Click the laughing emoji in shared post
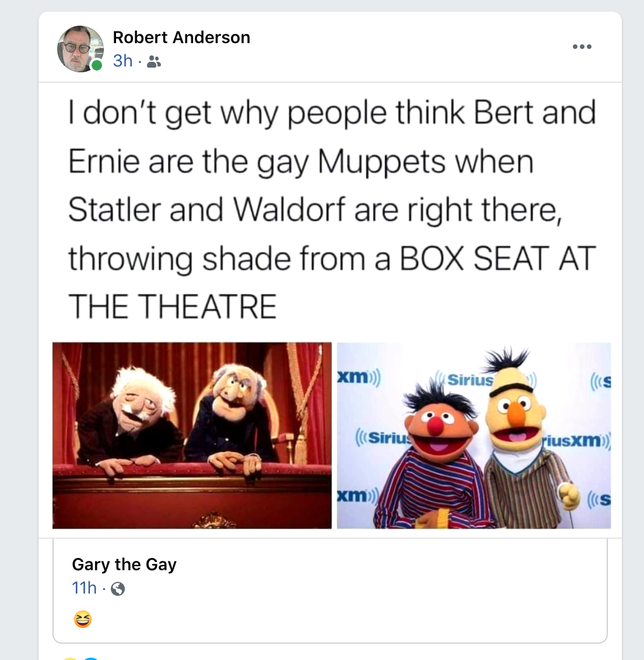 83,619
